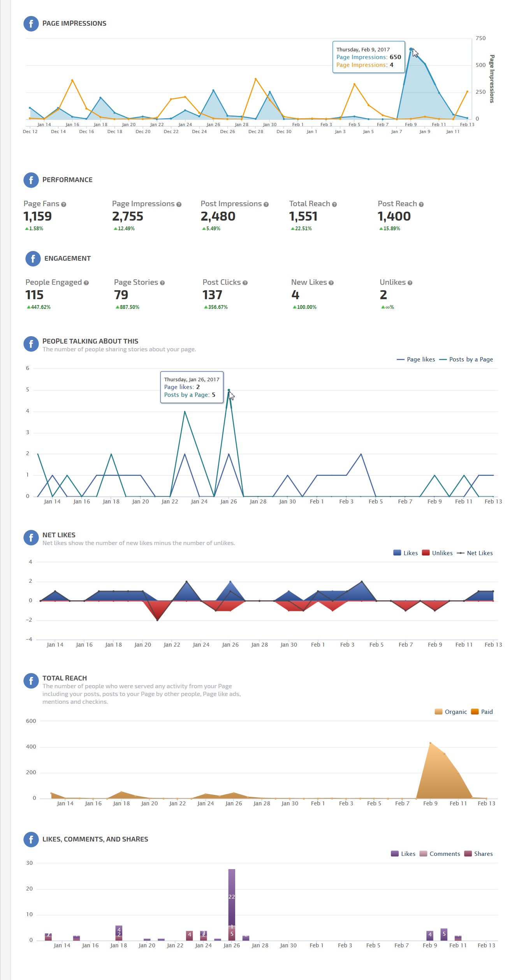Screen dimensions: 512x980
Task: Click the Feb 9 peak point on Page Impressions
Action: (411, 49)
